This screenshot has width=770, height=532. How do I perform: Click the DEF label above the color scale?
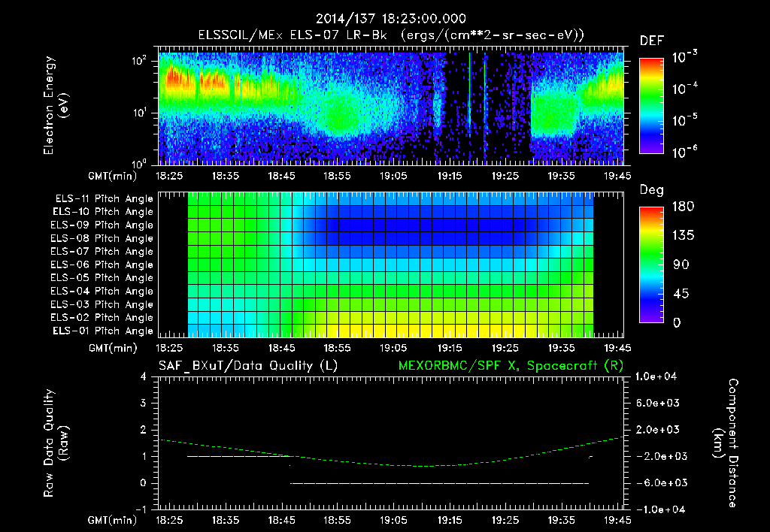(652, 41)
